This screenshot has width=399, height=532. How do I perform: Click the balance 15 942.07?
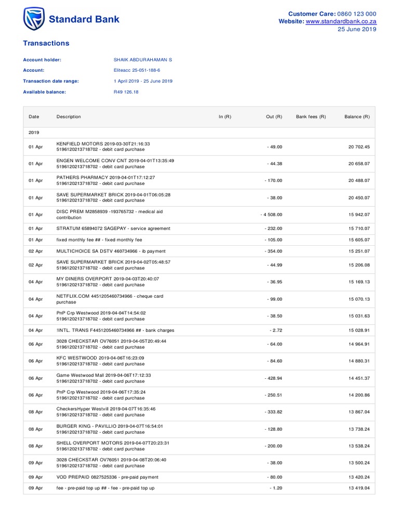pos(359,215)
